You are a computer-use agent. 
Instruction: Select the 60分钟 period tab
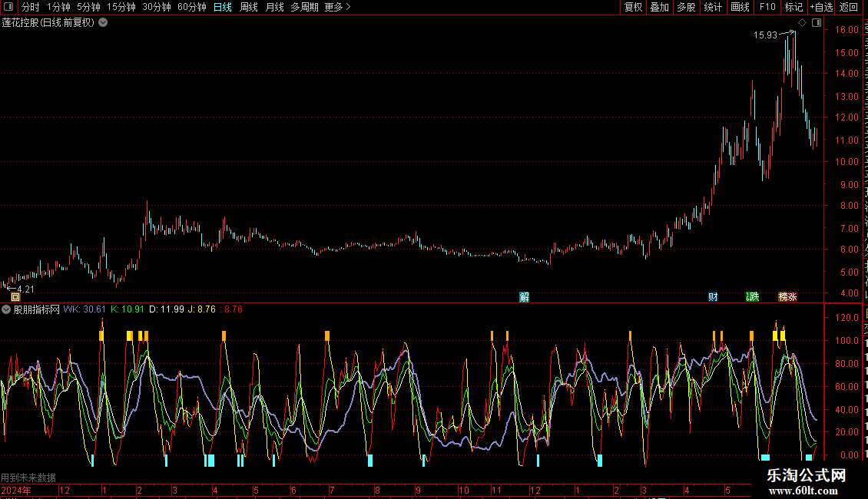[192, 7]
